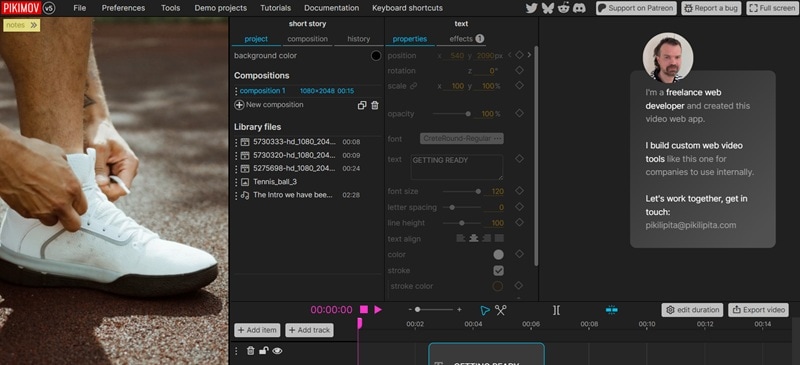Screen dimensions: 800x365
Task: Add keyframe for opacity property
Action: [519, 113]
